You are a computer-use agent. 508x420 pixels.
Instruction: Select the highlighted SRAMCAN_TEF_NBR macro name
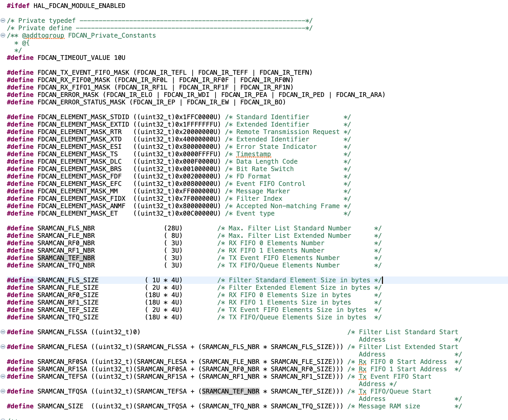[x=66, y=258]
